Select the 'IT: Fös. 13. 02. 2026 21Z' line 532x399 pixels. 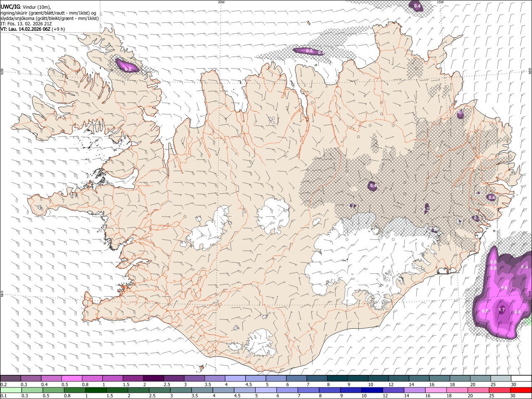[26, 24]
